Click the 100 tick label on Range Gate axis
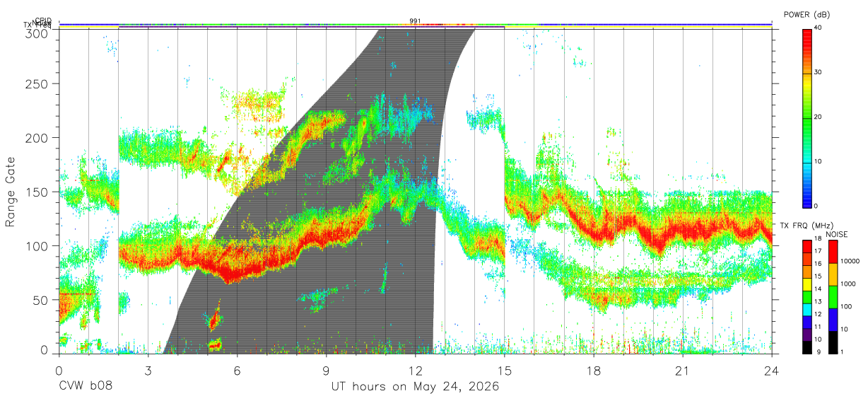This screenshot has height=401, width=868. [38, 245]
